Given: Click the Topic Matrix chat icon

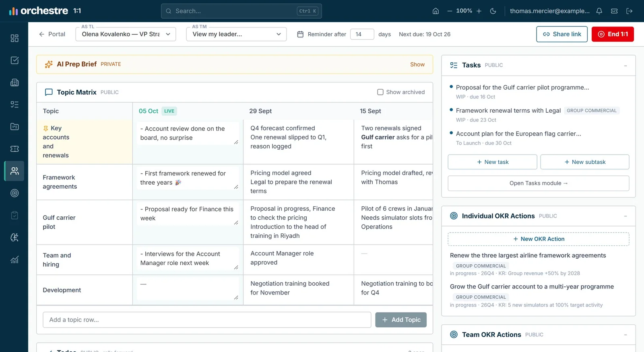Looking at the screenshot, I should 49,92.
